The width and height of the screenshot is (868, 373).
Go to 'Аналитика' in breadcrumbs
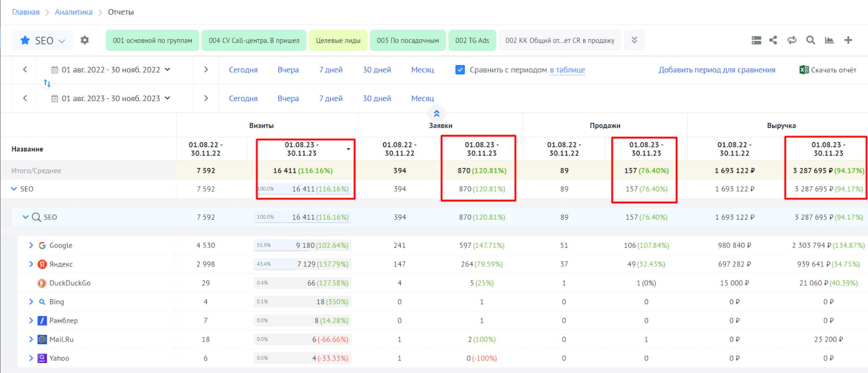coord(73,12)
